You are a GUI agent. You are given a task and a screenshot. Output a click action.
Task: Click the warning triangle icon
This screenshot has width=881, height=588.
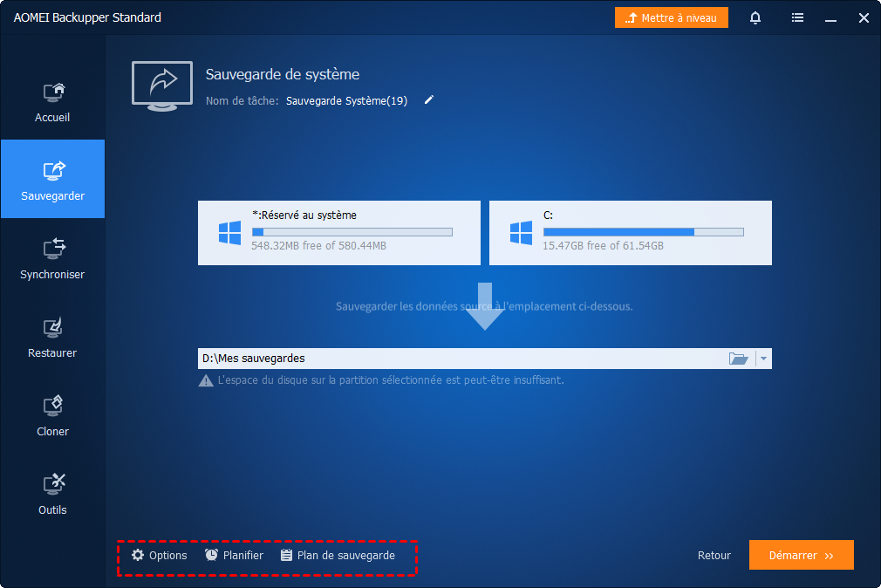tap(206, 380)
